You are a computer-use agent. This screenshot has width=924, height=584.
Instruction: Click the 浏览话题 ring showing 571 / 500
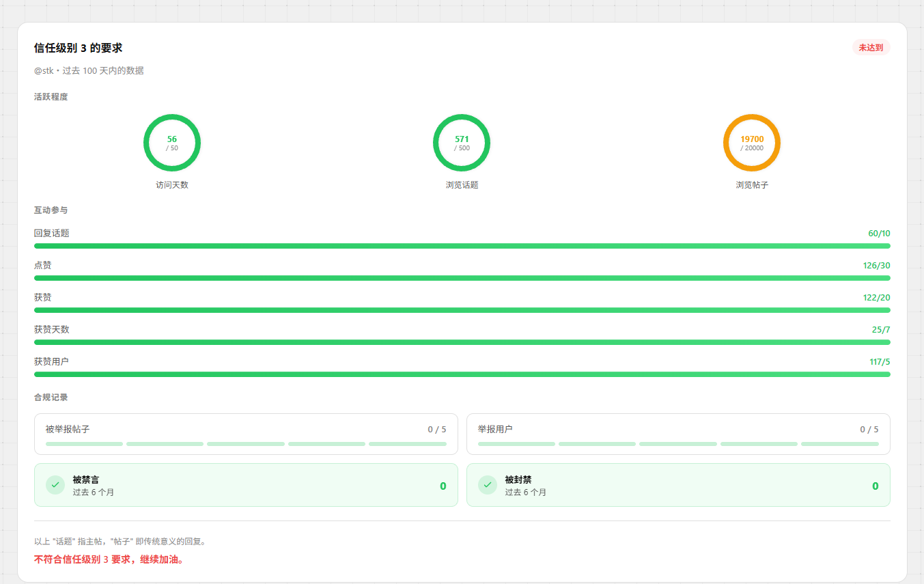coord(462,143)
